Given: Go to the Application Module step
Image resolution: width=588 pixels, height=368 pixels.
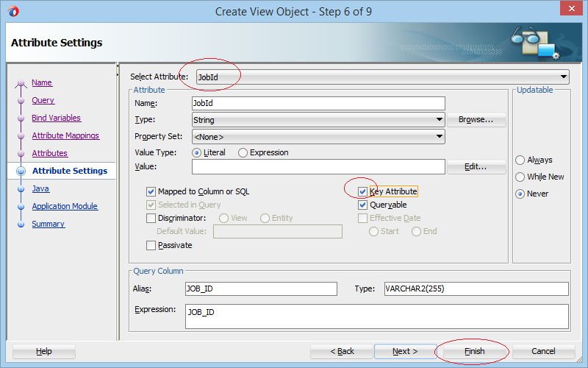Looking at the screenshot, I should tap(65, 206).
